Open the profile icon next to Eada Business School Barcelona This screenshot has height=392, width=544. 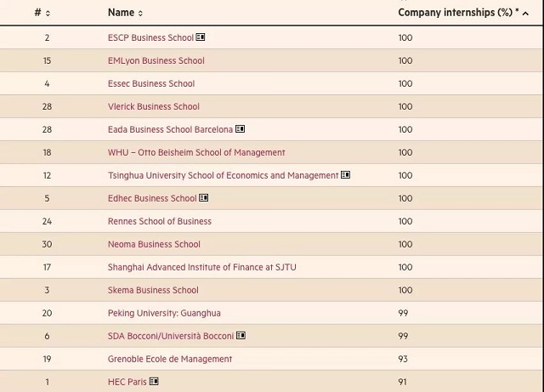pos(240,128)
